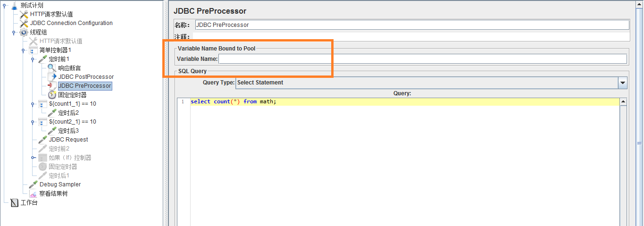Screen dimensions: 644x226
Task: Click the Variable Name input field
Action: pos(422,59)
